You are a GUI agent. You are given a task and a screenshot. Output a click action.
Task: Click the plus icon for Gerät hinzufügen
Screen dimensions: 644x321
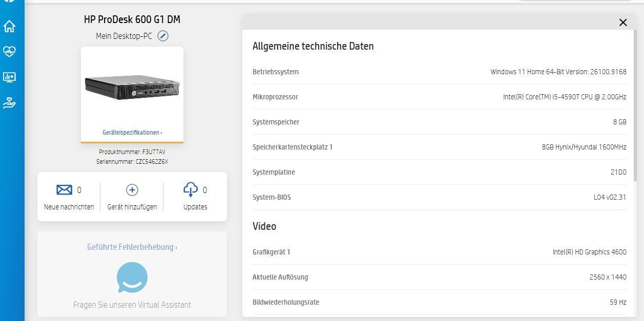[x=132, y=190]
